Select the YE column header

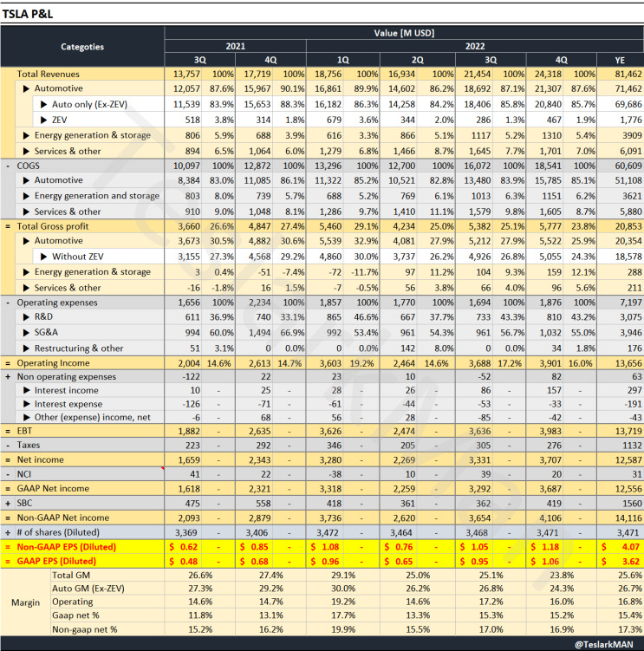[620, 60]
